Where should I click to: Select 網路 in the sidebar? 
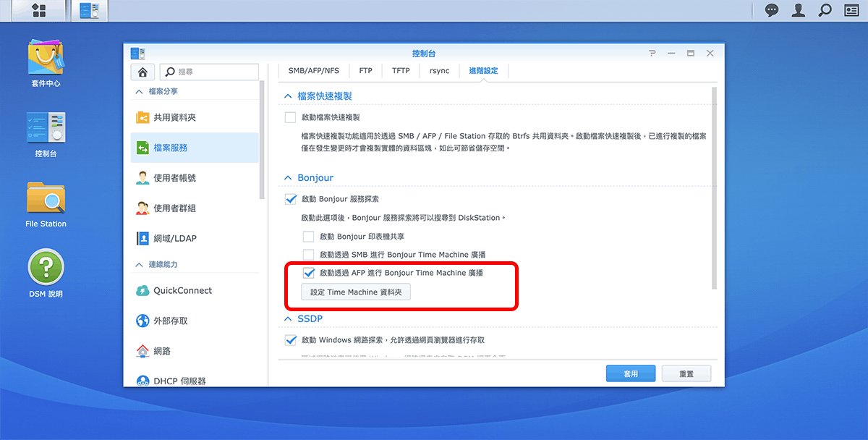195,352
